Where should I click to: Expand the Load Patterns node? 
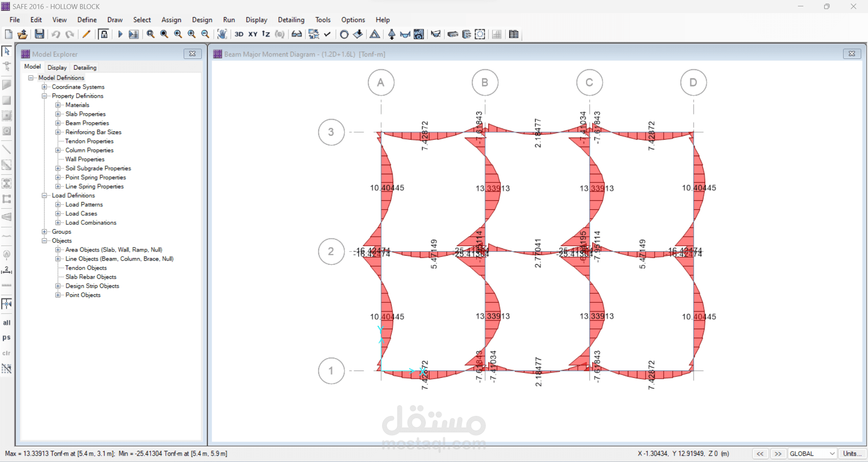(x=58, y=205)
